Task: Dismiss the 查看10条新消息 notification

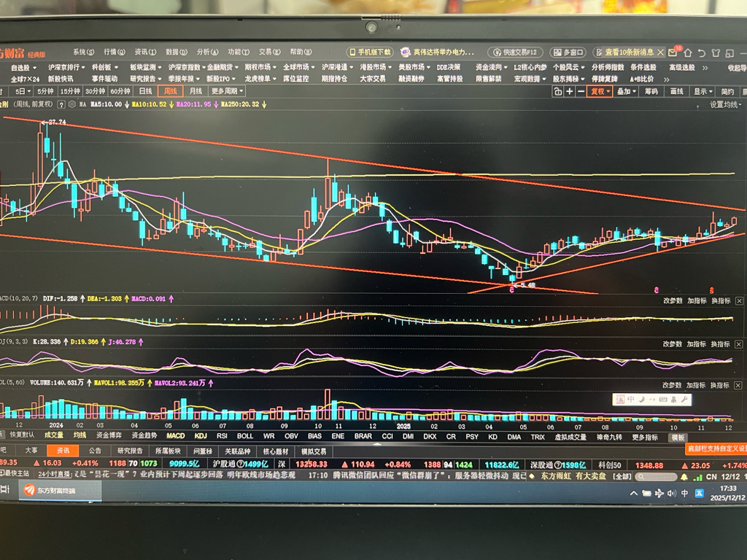Action: coord(660,52)
